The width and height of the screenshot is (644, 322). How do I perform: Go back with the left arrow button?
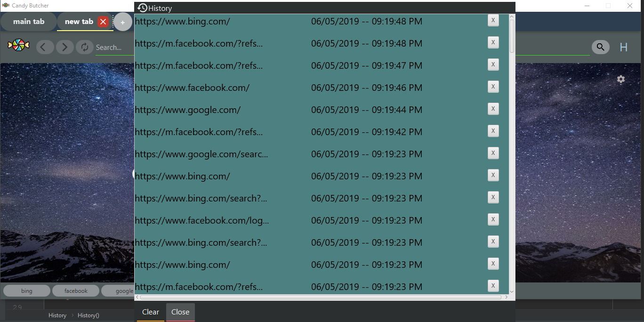click(45, 47)
